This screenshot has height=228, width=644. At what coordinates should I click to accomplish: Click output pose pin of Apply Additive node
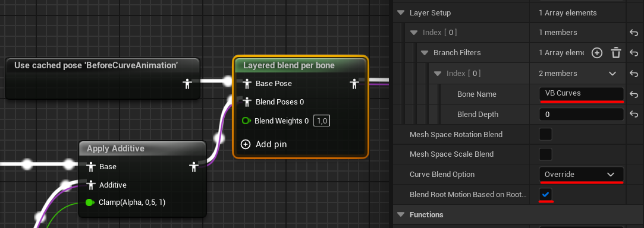tap(193, 166)
